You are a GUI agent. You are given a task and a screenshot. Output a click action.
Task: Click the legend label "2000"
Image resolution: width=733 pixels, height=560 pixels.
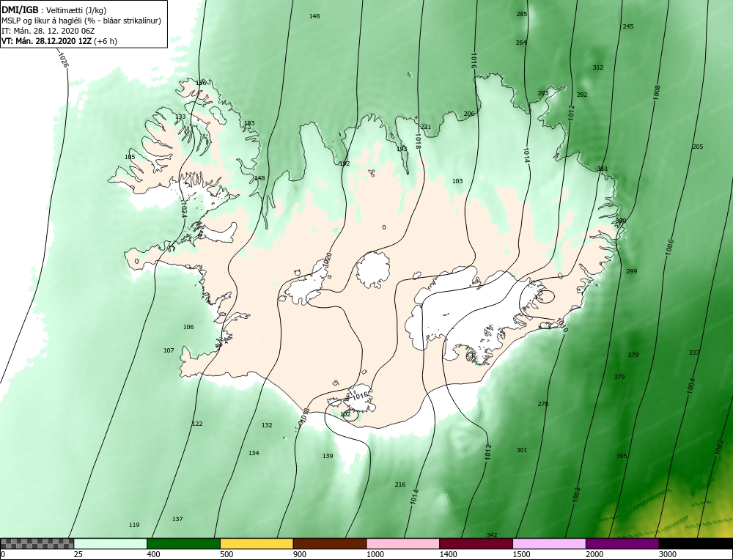coord(594,554)
